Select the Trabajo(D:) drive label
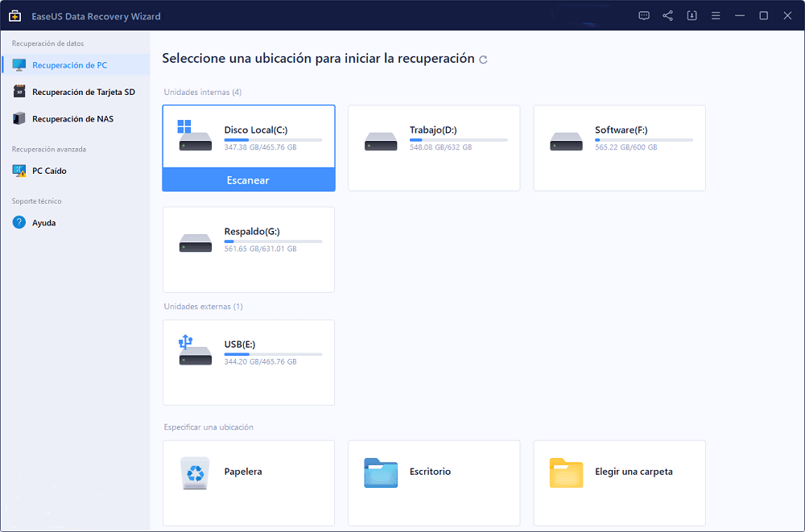 tap(433, 130)
